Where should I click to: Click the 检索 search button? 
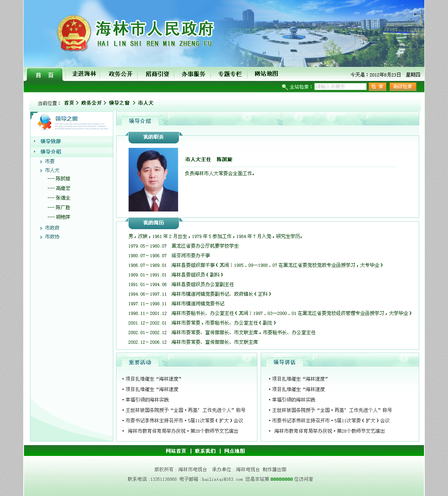(x=377, y=87)
